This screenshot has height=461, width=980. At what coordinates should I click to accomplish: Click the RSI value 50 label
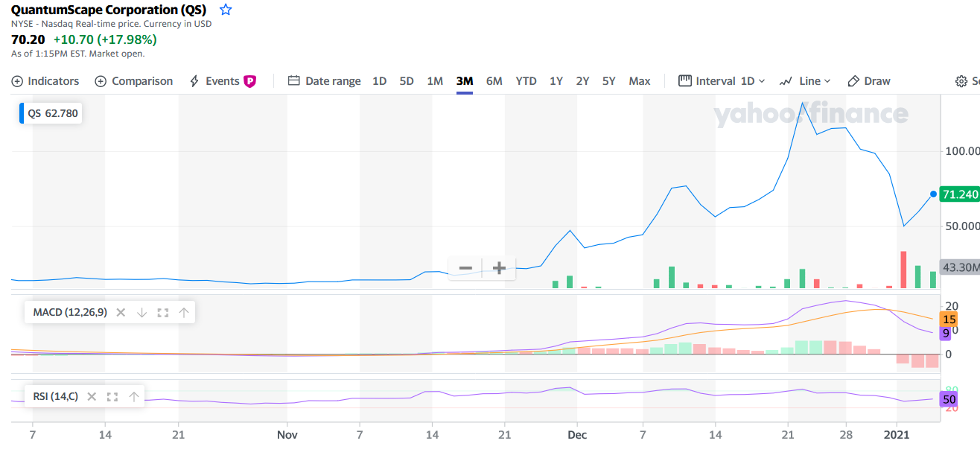[949, 399]
